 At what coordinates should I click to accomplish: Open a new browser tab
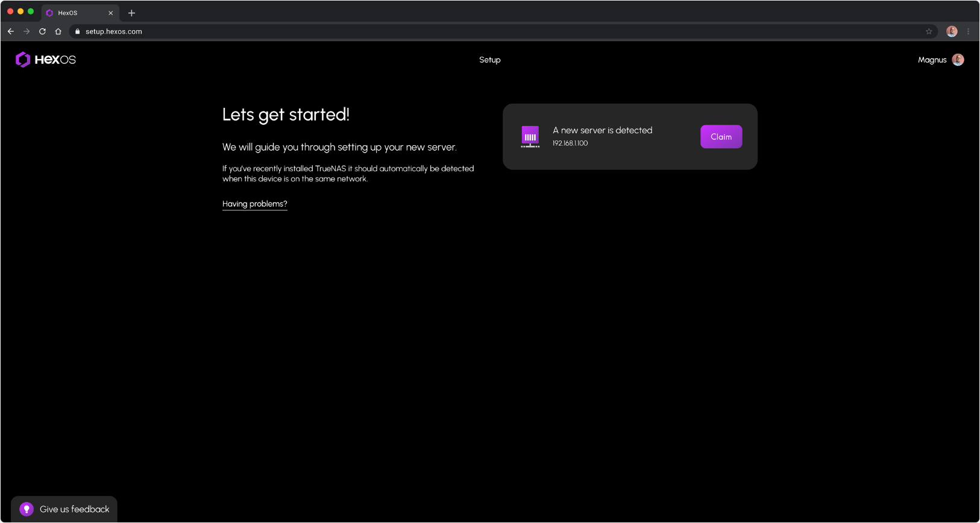point(131,13)
